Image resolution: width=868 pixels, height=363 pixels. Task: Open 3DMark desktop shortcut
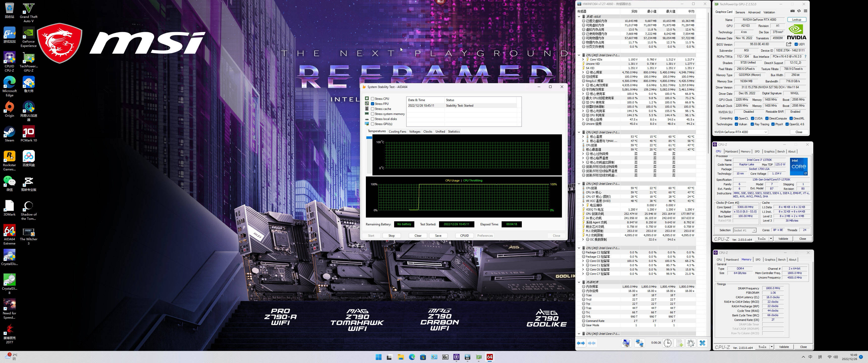click(9, 208)
